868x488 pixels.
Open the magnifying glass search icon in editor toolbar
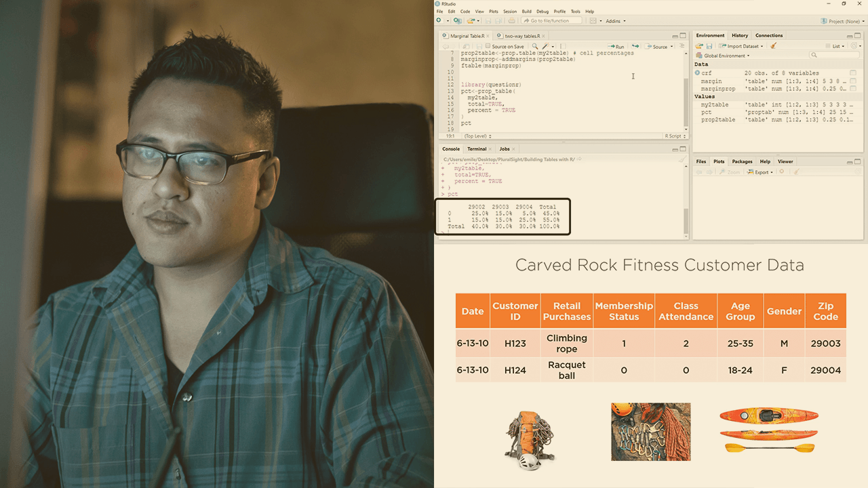534,46
